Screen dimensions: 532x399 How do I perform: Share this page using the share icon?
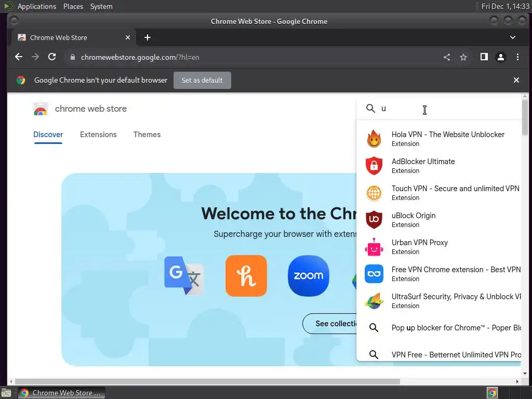(x=447, y=57)
